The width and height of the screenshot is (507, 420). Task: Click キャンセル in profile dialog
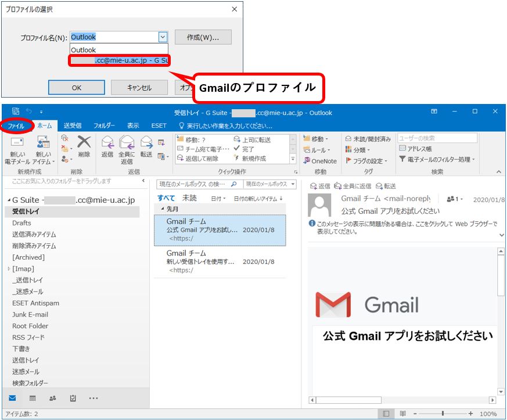[139, 87]
